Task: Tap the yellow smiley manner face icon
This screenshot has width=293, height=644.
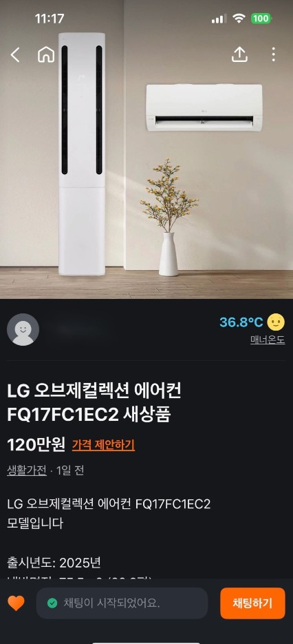Action: tap(276, 322)
